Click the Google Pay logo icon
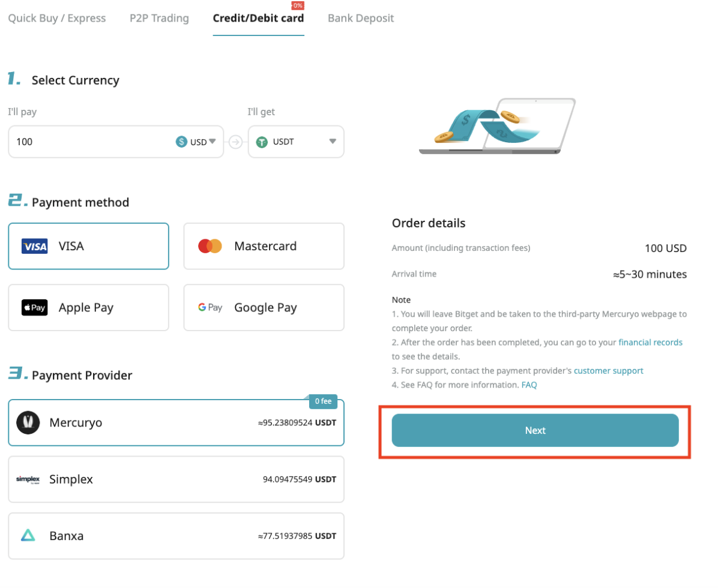 210,308
